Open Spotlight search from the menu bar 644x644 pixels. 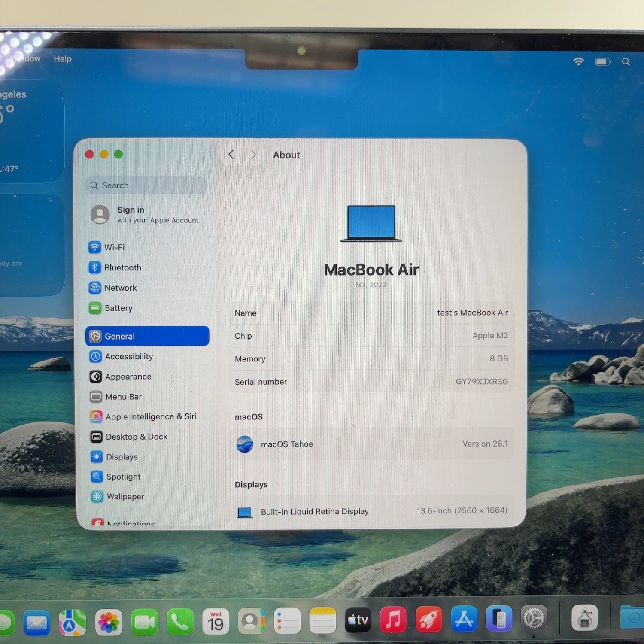tap(626, 62)
